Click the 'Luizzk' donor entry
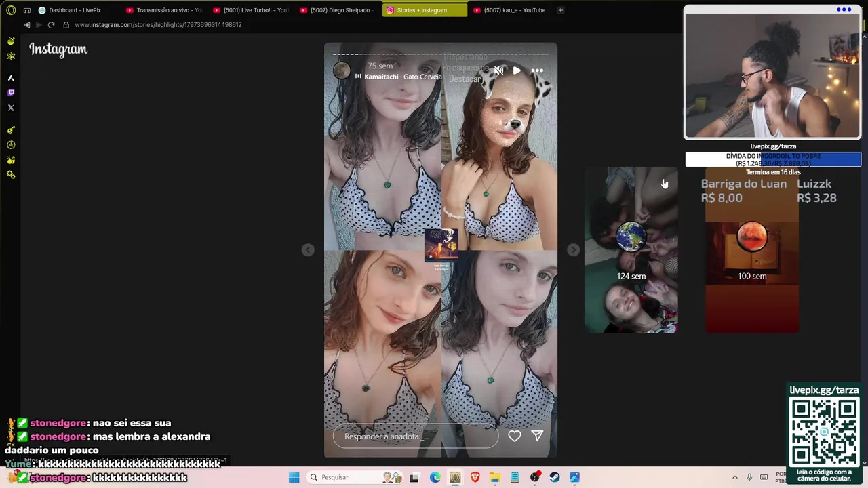The width and height of the screenshot is (868, 488). click(816, 190)
